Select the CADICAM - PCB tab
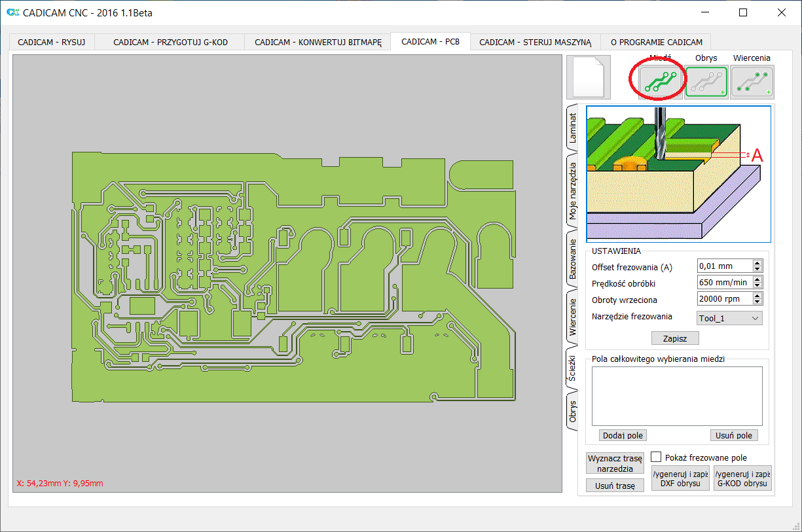This screenshot has width=802, height=532. [x=431, y=42]
